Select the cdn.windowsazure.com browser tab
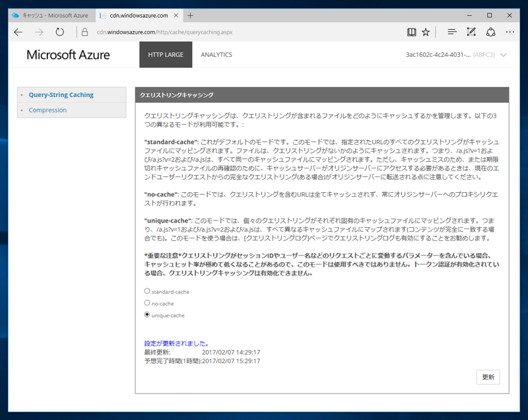Screen dimensions: 528x420 pyautogui.click(x=139, y=15)
